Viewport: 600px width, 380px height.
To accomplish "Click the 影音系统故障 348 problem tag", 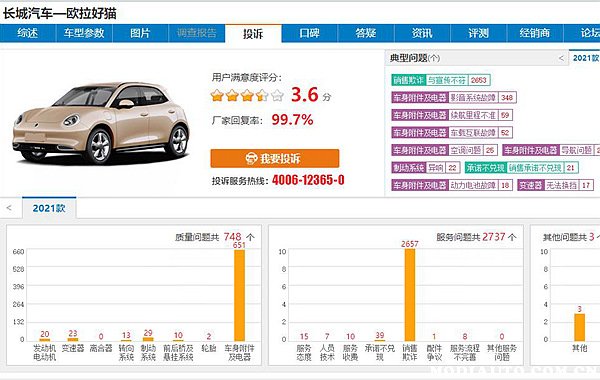I will 454,98.
